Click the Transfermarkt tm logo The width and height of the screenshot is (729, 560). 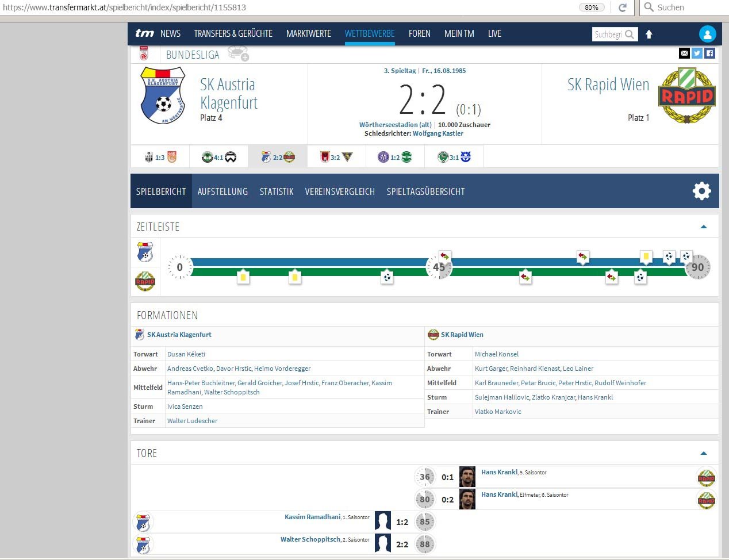pyautogui.click(x=144, y=33)
